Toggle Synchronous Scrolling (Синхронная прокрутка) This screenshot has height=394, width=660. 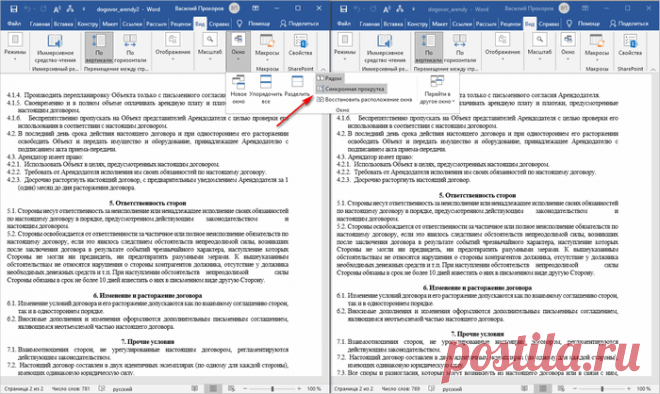pos(350,89)
